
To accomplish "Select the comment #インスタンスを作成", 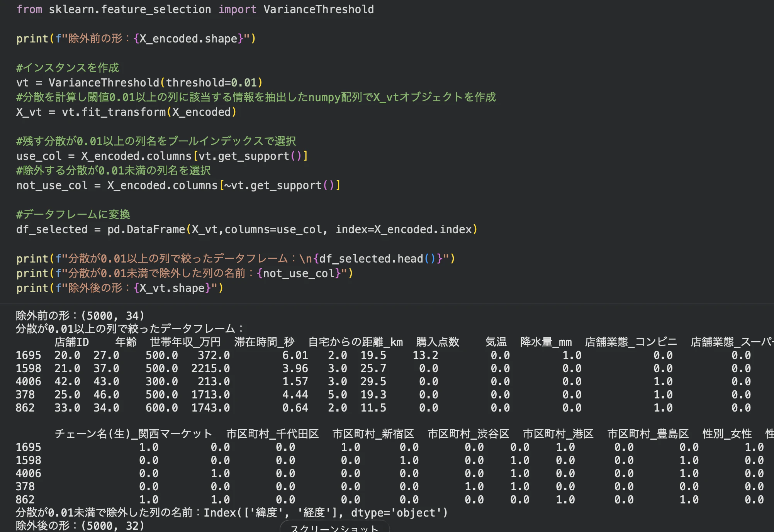I will [67, 68].
